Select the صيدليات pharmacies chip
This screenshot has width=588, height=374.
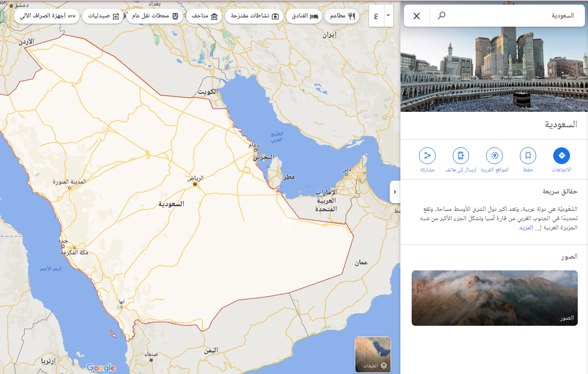[103, 16]
